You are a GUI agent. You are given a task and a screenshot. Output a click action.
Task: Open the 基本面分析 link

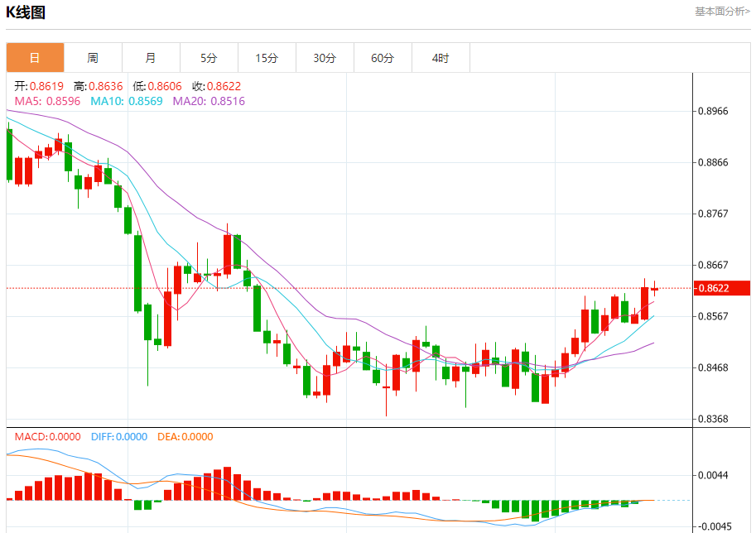[x=722, y=11]
